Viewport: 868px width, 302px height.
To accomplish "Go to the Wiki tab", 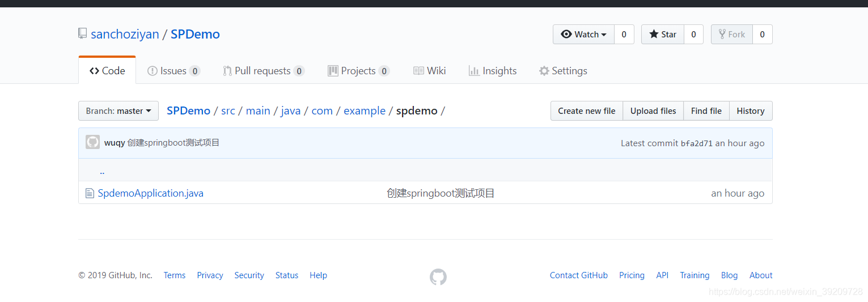I will click(430, 71).
